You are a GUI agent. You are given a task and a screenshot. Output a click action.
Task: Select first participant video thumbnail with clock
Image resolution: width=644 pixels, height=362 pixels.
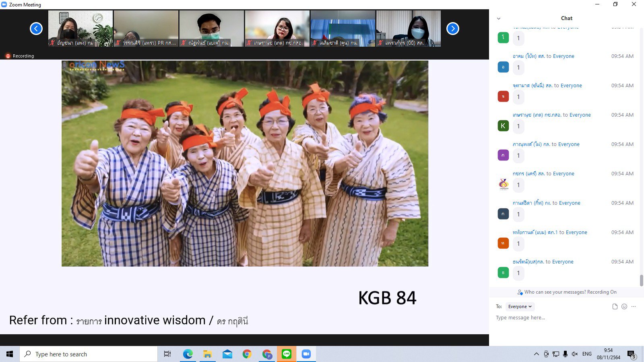pyautogui.click(x=80, y=29)
